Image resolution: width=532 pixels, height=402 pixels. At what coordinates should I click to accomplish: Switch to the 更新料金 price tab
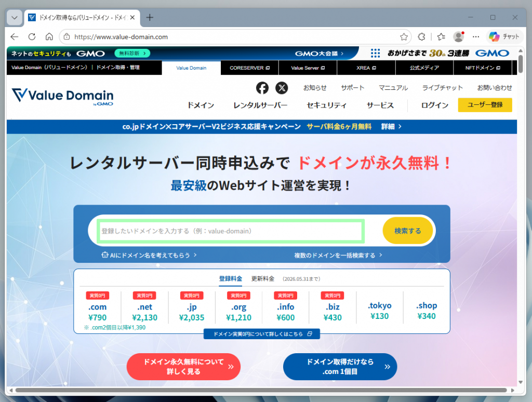262,279
